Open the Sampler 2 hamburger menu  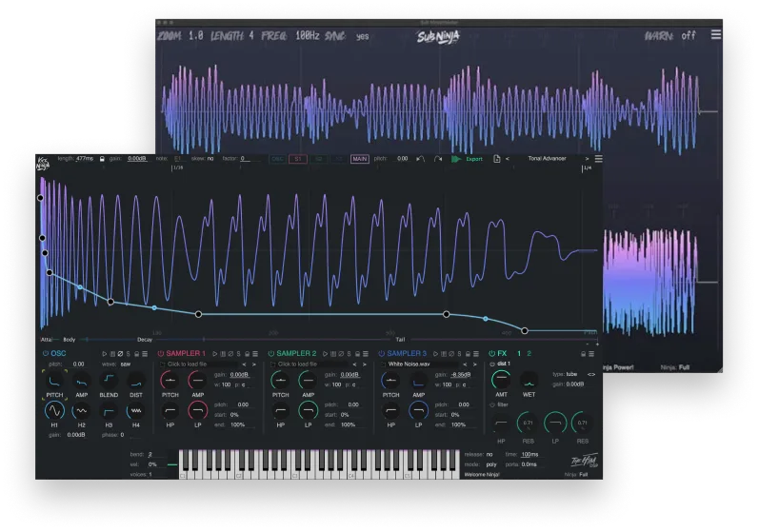point(366,354)
